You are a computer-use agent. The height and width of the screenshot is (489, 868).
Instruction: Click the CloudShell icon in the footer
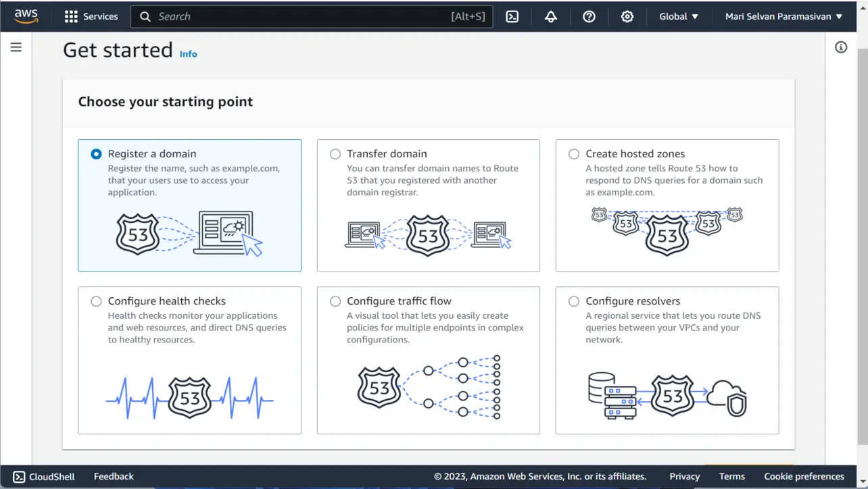tap(19, 476)
